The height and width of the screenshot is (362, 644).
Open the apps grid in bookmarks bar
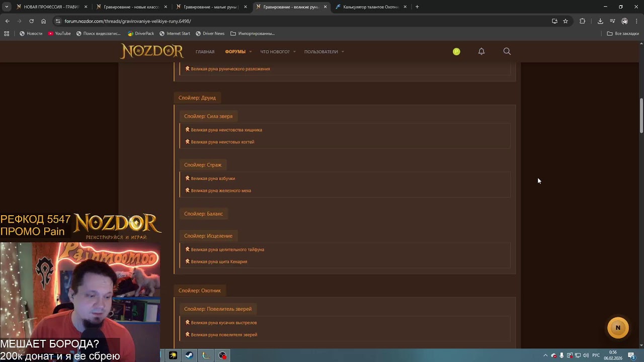[x=7, y=34]
